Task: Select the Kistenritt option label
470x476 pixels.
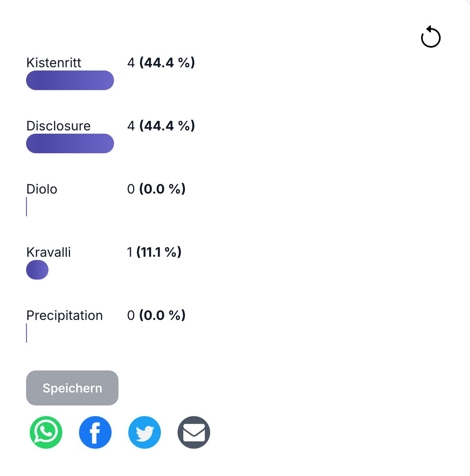Action: (54, 63)
